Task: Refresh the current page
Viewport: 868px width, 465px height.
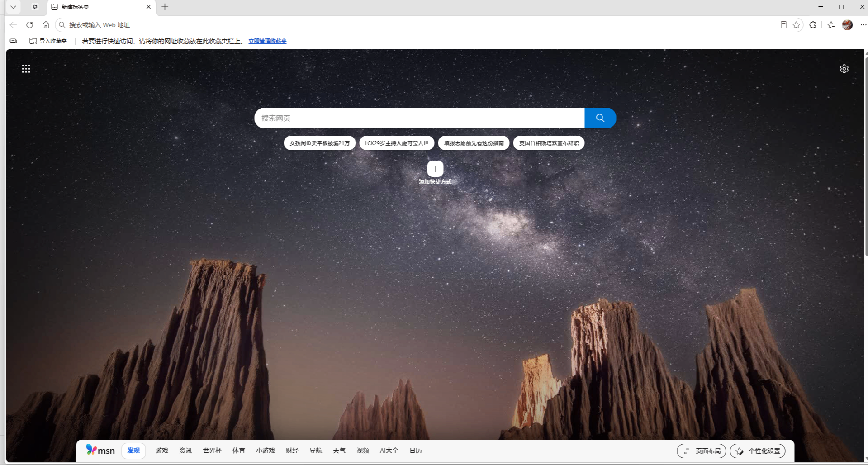Action: 29,25
